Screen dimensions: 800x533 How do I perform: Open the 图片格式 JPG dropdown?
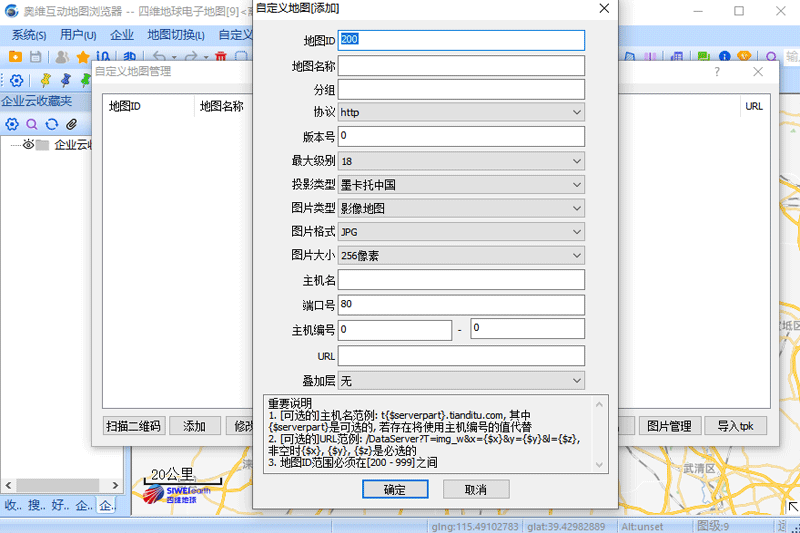coord(461,232)
